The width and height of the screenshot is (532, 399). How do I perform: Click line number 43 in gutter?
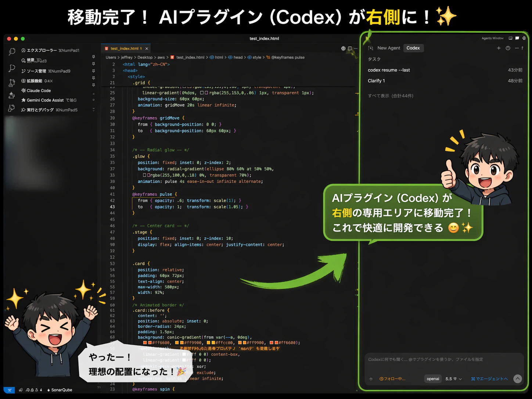112,207
